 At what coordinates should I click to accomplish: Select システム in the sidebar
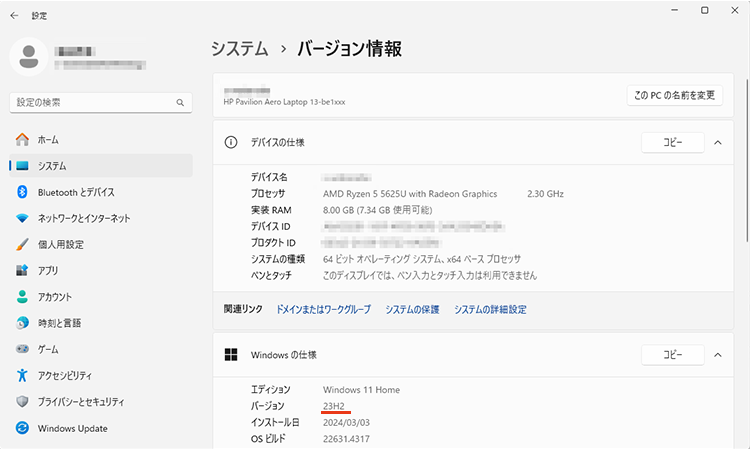point(101,166)
